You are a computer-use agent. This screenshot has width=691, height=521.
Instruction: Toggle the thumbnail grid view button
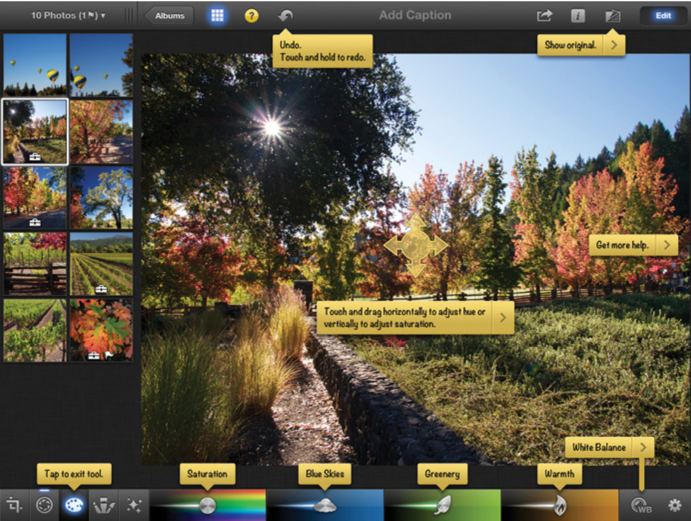pyautogui.click(x=217, y=16)
